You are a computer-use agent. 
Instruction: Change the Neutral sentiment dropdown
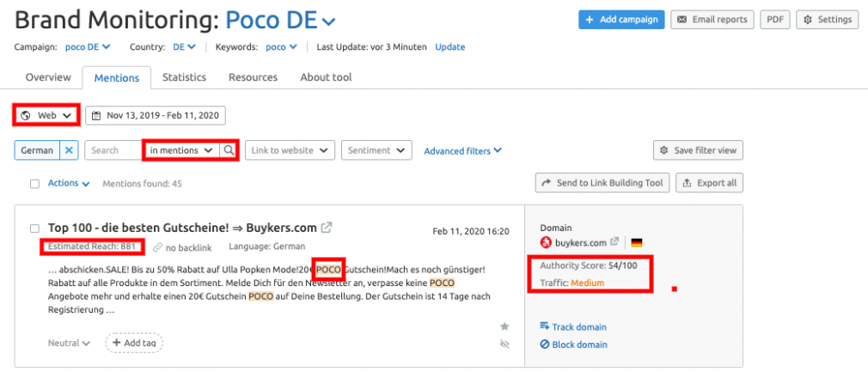point(70,343)
